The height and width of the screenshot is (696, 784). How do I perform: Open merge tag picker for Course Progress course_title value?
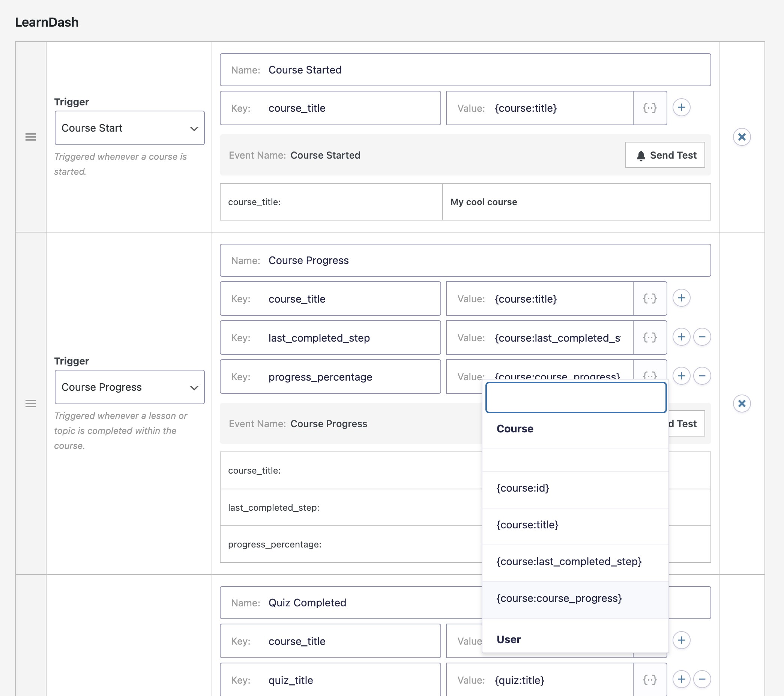[650, 299]
